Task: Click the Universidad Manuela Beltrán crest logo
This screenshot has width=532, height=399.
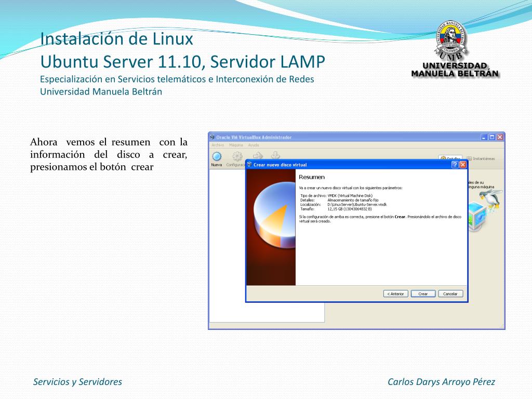Action: tap(451, 42)
